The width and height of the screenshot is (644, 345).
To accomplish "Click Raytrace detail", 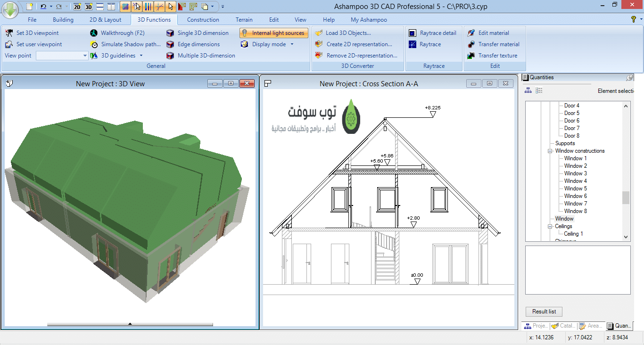I will pyautogui.click(x=432, y=33).
